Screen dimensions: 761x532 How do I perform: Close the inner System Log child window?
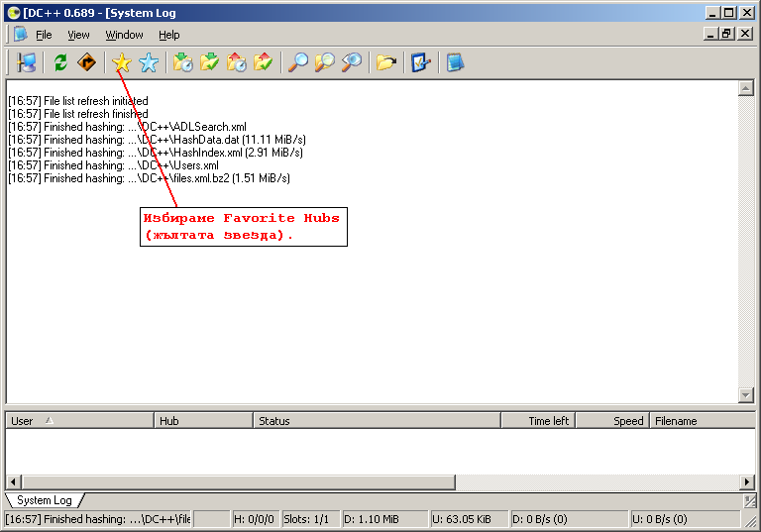745,34
